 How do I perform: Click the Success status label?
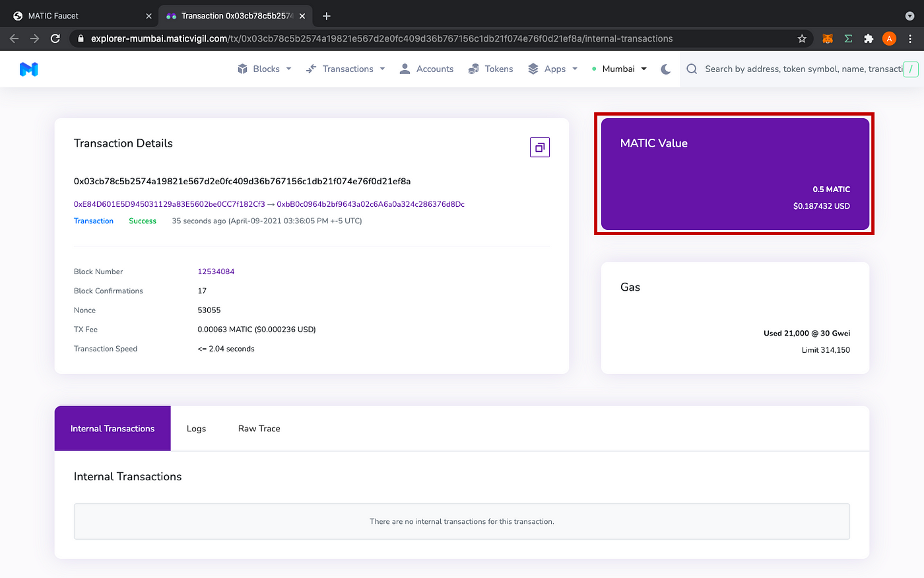point(143,221)
